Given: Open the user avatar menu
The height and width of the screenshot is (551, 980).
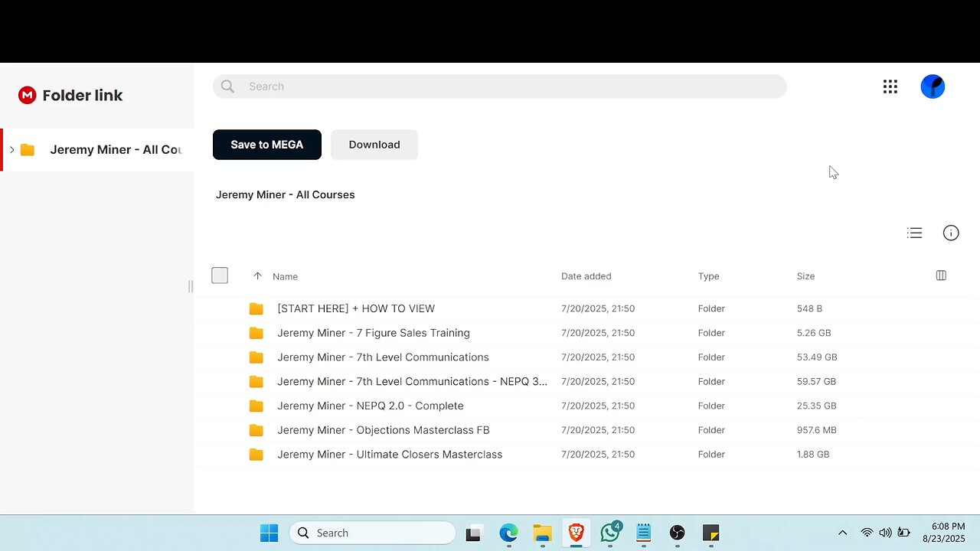Looking at the screenshot, I should pyautogui.click(x=933, y=86).
